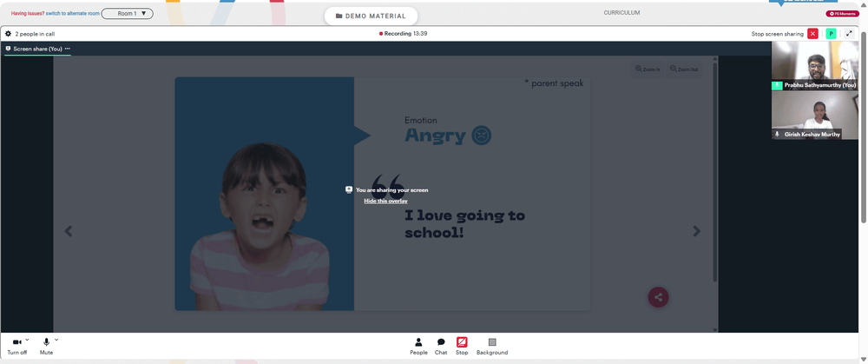
Task: Switch to Curriculum tab
Action: [x=621, y=13]
